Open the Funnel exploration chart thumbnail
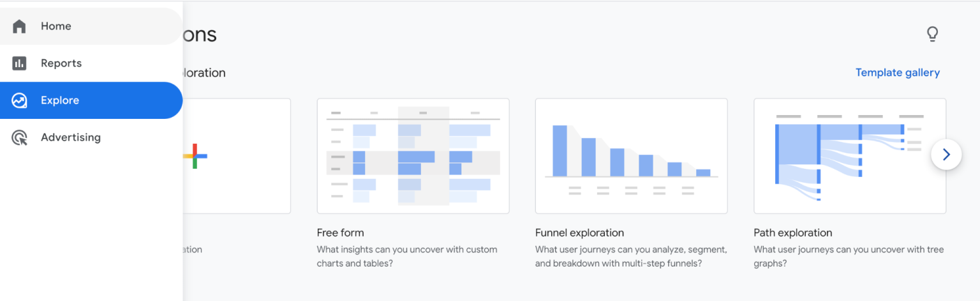Image resolution: width=980 pixels, height=301 pixels. tap(631, 156)
